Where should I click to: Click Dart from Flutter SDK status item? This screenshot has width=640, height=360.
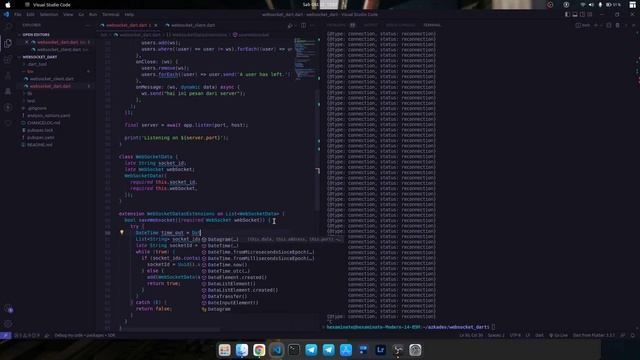(x=593, y=336)
